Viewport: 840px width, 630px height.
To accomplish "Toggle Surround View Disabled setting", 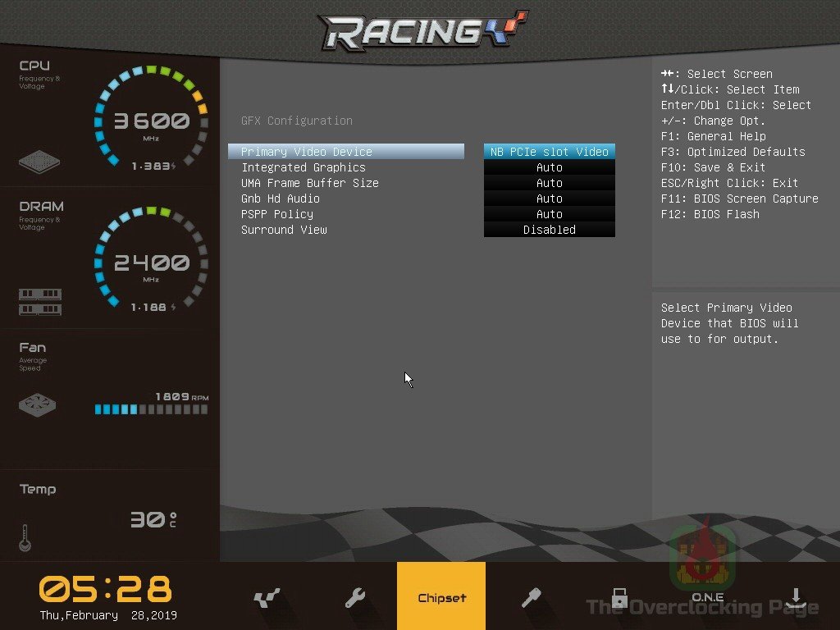I will click(549, 230).
